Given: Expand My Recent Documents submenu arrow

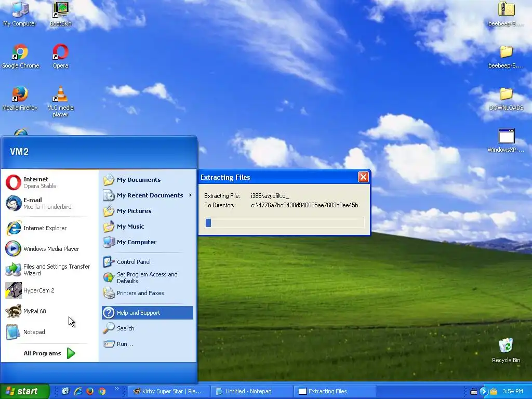Looking at the screenshot, I should click(190, 195).
